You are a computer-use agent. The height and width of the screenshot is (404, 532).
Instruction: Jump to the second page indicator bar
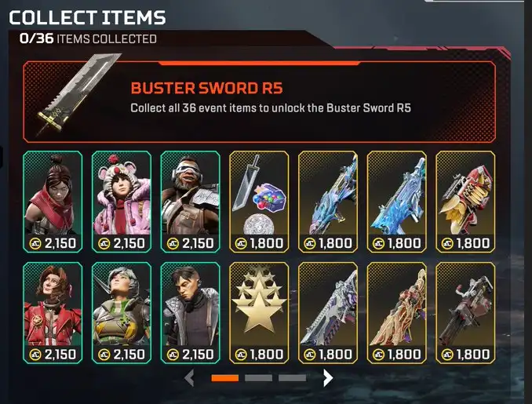[x=258, y=378]
